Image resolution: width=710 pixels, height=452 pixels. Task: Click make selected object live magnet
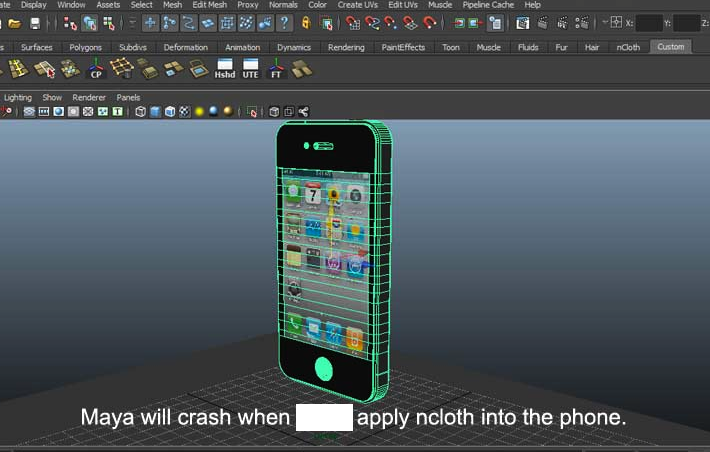click(x=429, y=23)
